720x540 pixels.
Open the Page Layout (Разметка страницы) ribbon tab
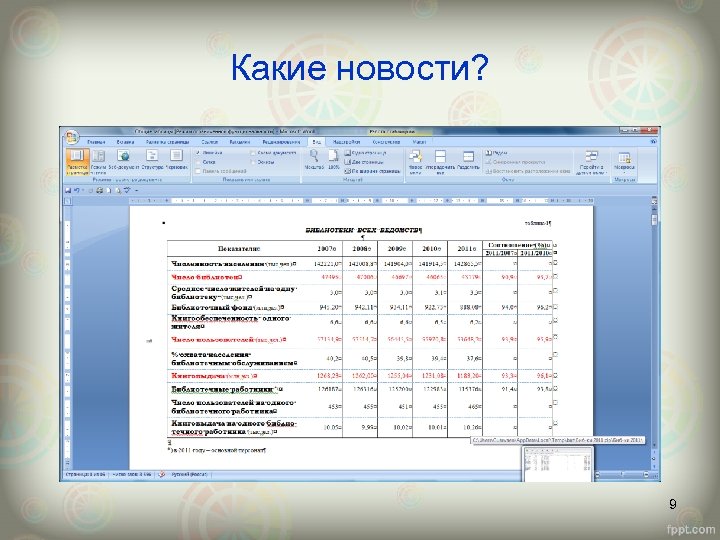click(x=168, y=142)
